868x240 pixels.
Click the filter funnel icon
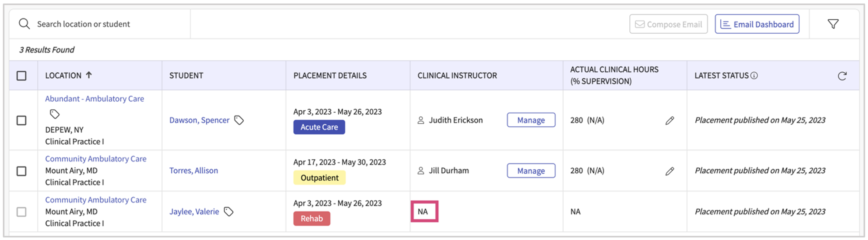(833, 24)
